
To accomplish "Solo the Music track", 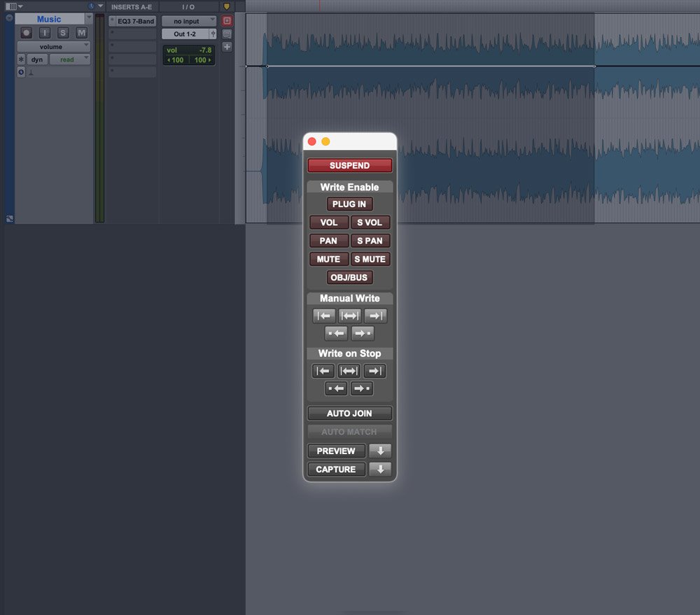I will pos(63,33).
